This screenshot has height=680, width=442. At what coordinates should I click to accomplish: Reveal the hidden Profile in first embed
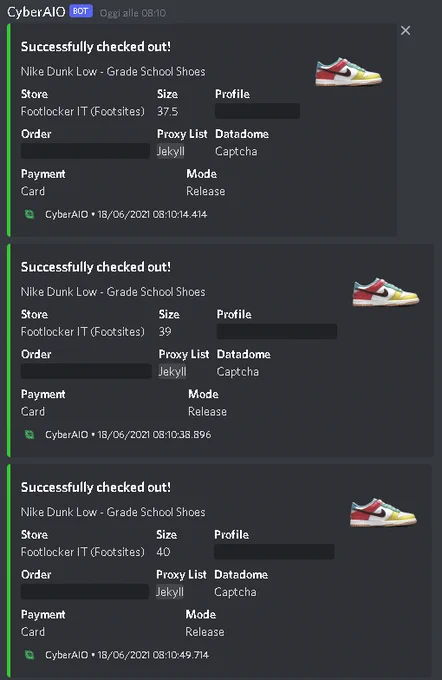click(257, 111)
